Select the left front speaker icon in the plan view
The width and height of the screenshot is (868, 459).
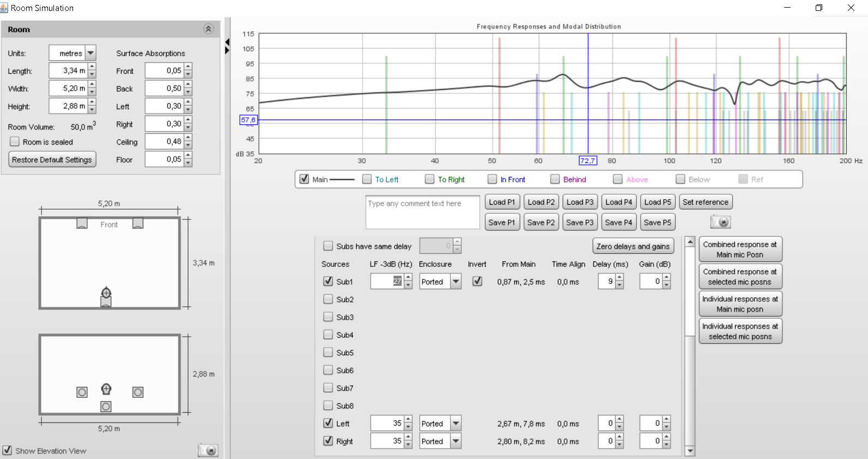tap(82, 223)
